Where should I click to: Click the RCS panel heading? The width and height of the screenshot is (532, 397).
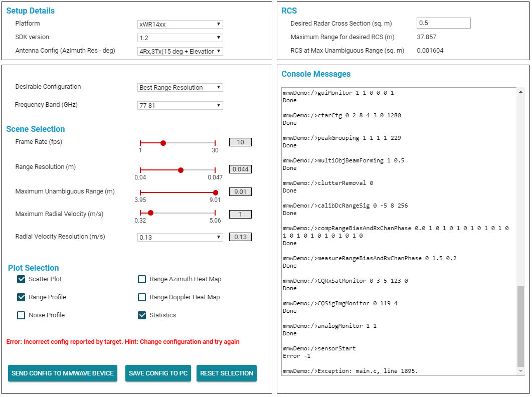pos(289,11)
